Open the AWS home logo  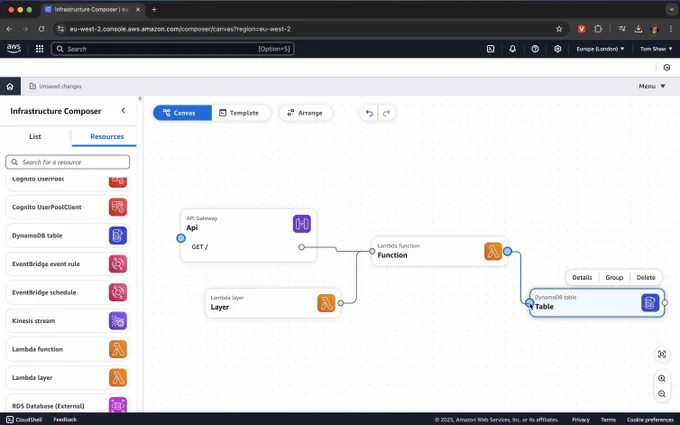click(x=13, y=49)
